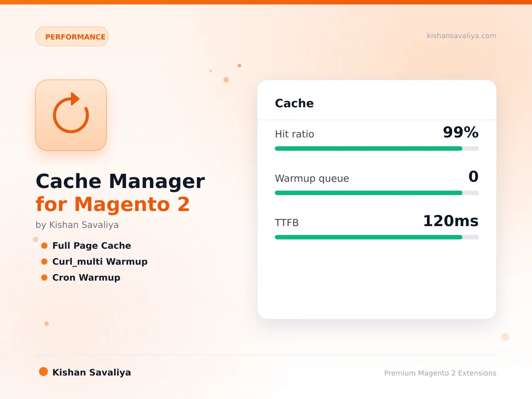Click the orange bullet beside Cron Warmup

click(x=44, y=278)
